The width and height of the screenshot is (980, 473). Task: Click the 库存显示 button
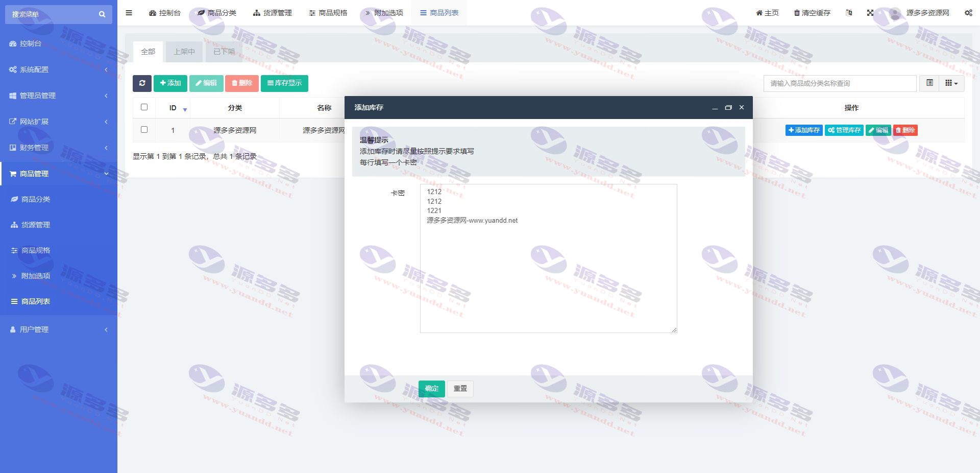pos(284,83)
